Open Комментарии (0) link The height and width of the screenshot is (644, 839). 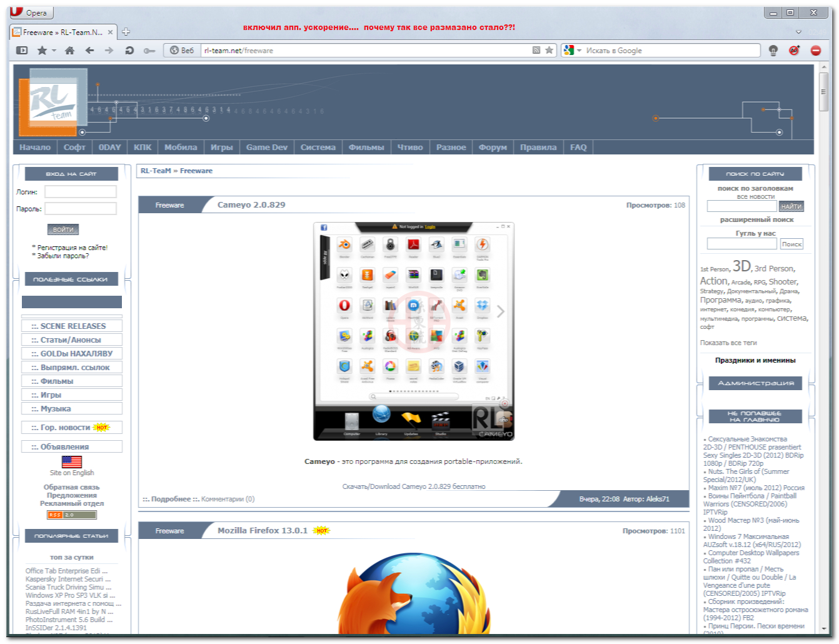pyautogui.click(x=228, y=499)
